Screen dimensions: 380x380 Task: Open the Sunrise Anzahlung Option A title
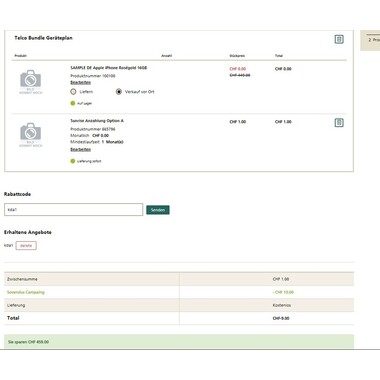pyautogui.click(x=97, y=121)
